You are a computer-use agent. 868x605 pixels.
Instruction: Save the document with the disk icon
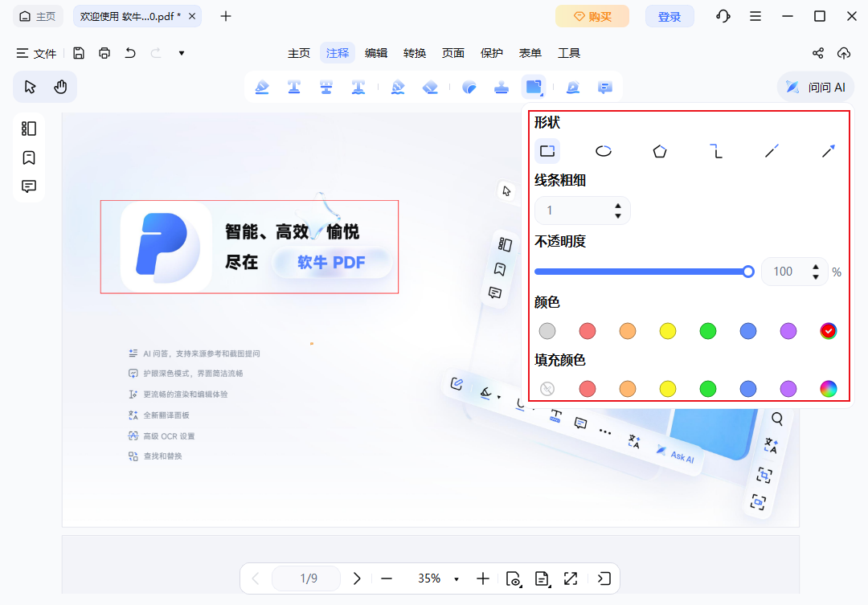pyautogui.click(x=79, y=53)
